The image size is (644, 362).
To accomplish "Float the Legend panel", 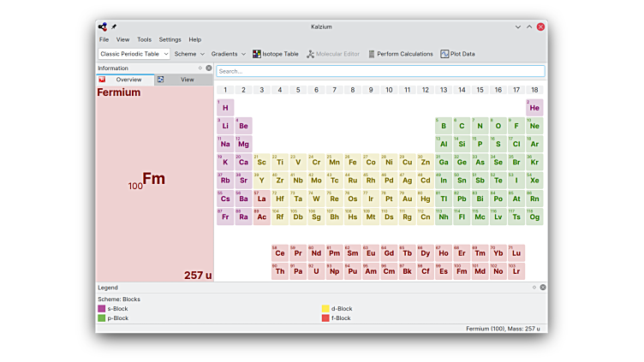I will click(534, 288).
